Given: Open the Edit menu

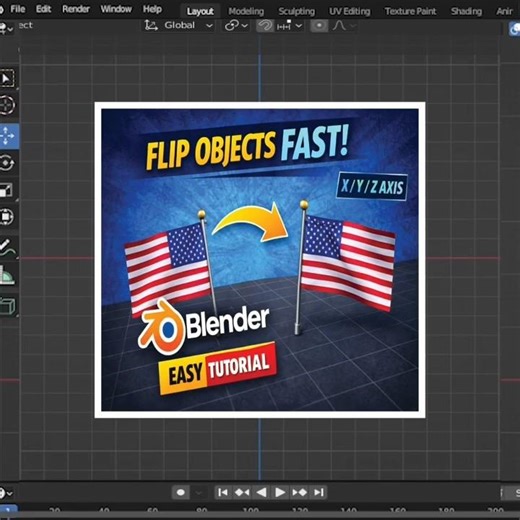Looking at the screenshot, I should (x=43, y=9).
